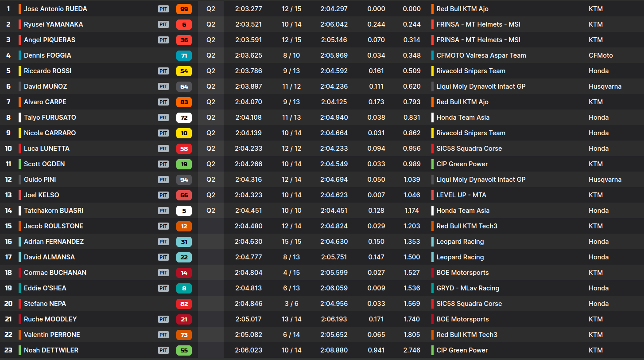Click Stefano NEPA's red number 82 badge
Screen dimensions: 644x360
point(184,304)
